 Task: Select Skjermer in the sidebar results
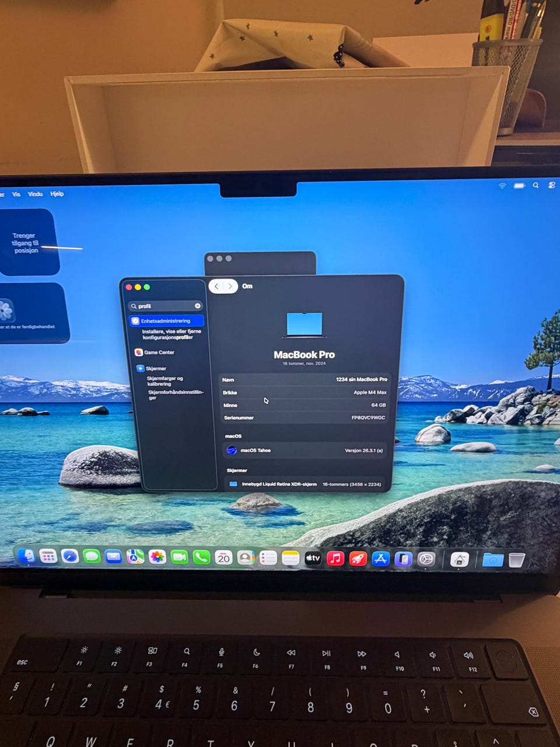pyautogui.click(x=152, y=369)
